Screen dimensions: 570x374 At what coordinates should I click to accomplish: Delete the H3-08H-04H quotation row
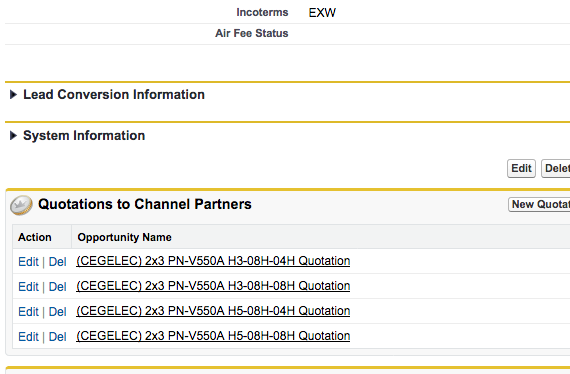point(57,262)
